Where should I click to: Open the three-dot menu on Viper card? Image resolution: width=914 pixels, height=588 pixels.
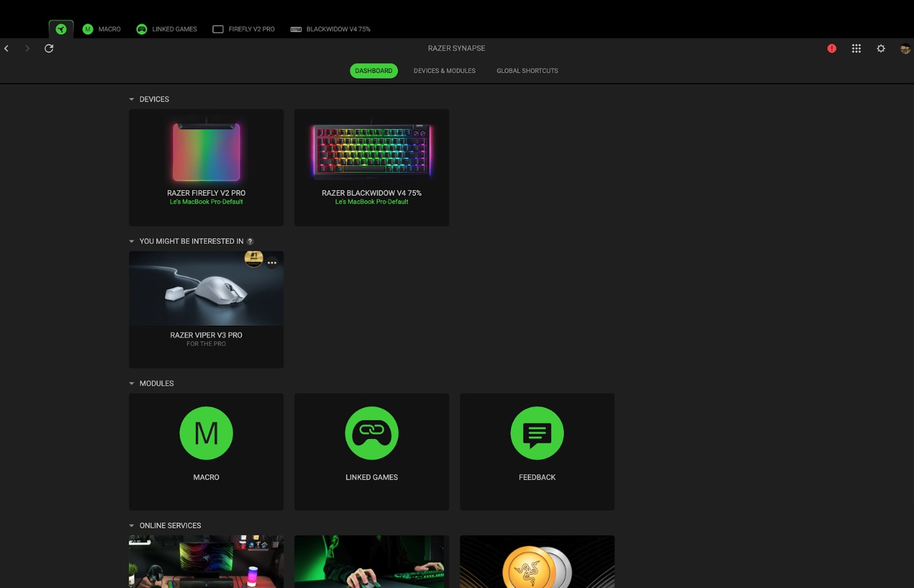(272, 262)
